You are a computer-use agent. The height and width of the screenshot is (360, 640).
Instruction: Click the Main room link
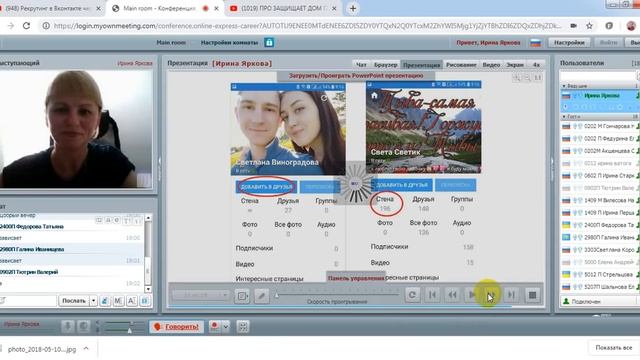[171, 42]
